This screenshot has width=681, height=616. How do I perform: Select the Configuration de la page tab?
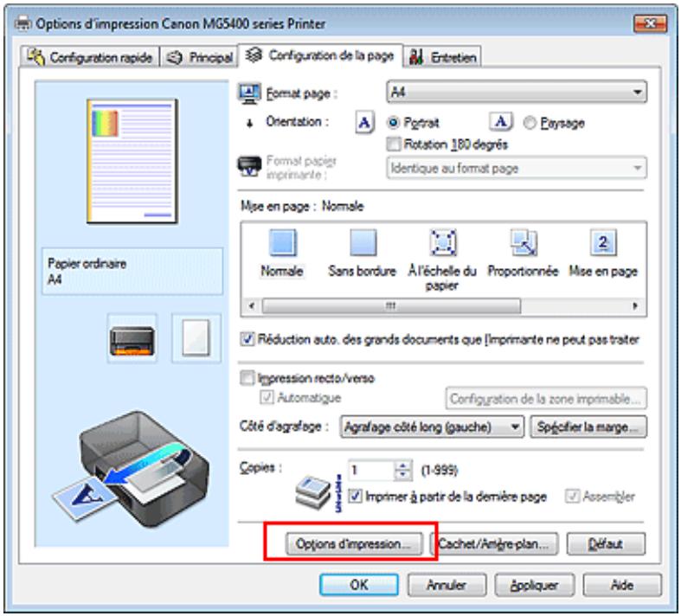[x=320, y=55]
